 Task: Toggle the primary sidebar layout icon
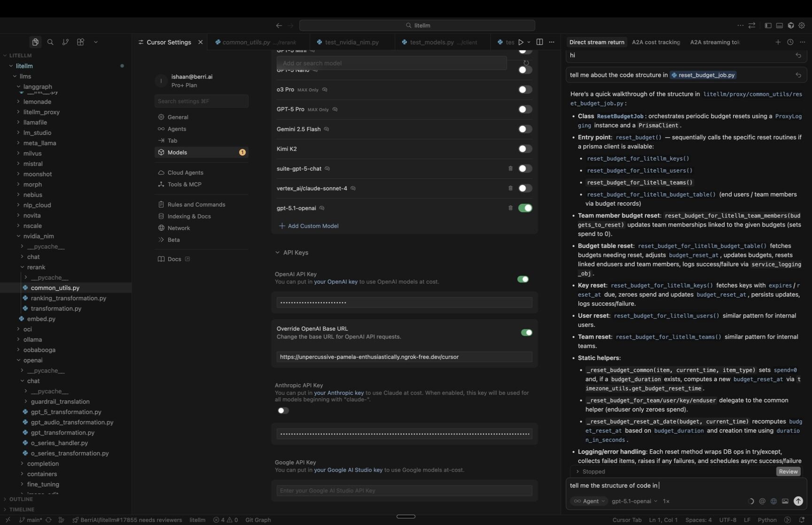768,25
